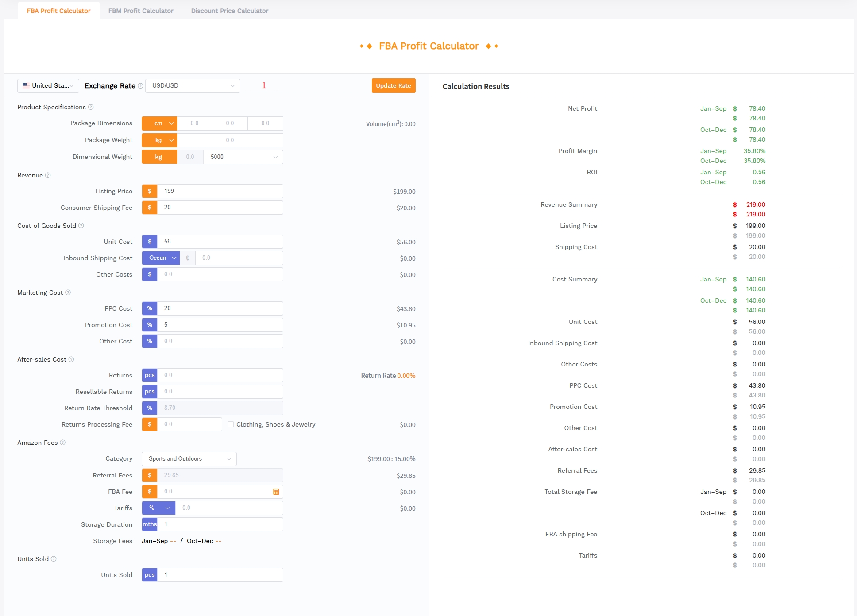Screen dimensions: 857x616
Task: Switch to the FBM Profit Calculator tab
Action: pyautogui.click(x=141, y=11)
